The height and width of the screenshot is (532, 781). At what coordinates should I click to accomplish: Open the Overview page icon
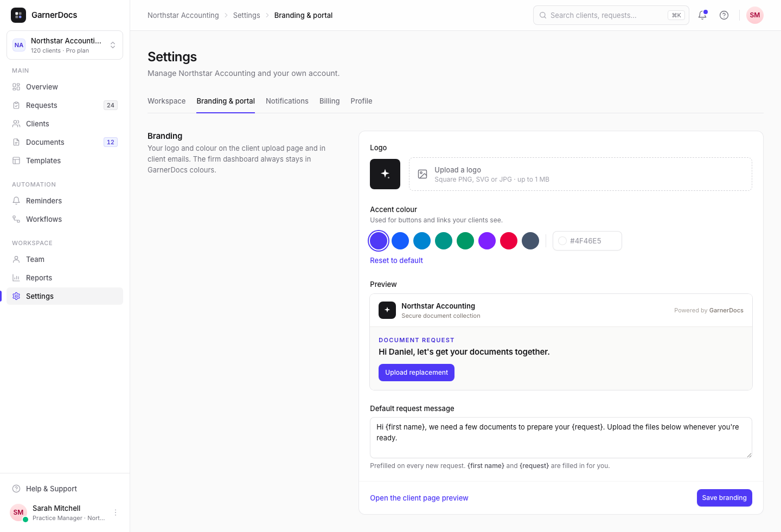coord(16,87)
